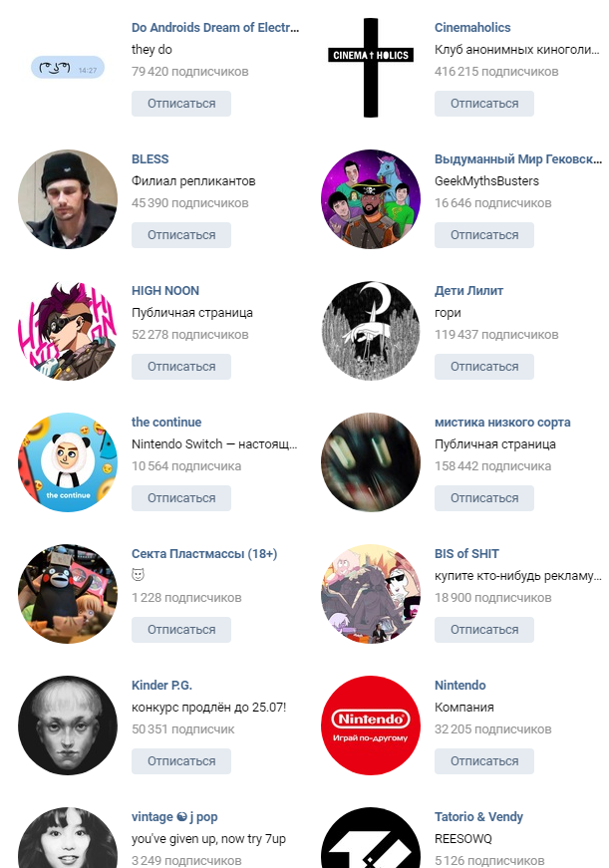Image resolution: width=609 pixels, height=868 pixels.
Task: Unsubscribe from HIGH NOON group
Action: [x=181, y=367]
